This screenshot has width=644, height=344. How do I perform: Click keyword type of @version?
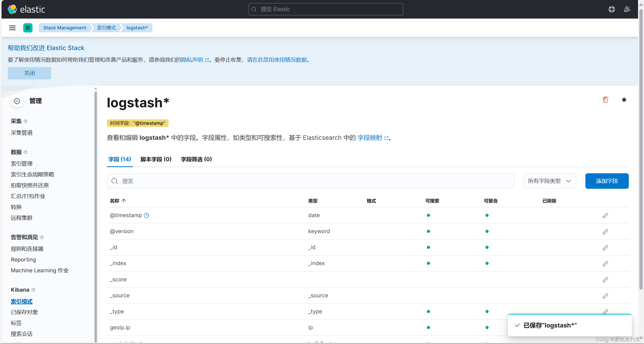(x=319, y=231)
